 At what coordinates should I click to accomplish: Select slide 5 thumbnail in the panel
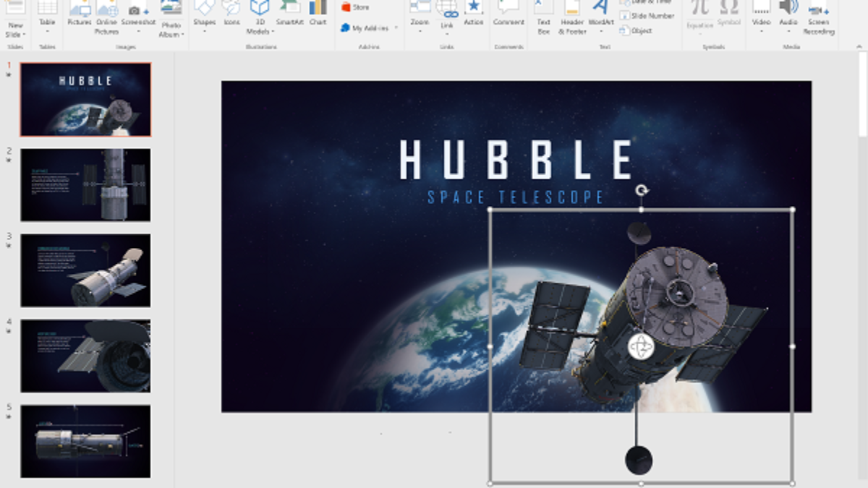click(x=85, y=441)
